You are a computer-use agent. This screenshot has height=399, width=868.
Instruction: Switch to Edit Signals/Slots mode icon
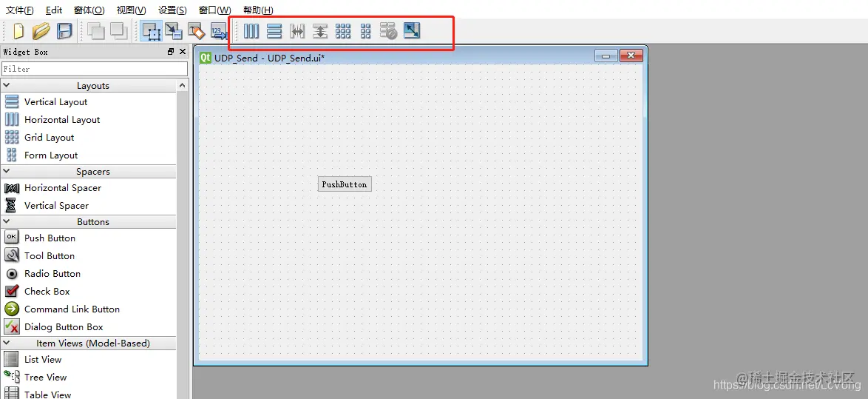coord(174,31)
